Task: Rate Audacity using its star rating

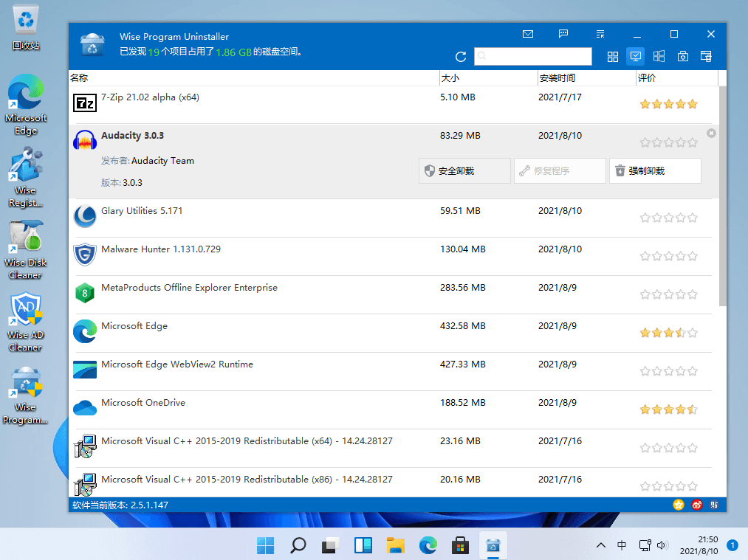Action: coord(669,142)
